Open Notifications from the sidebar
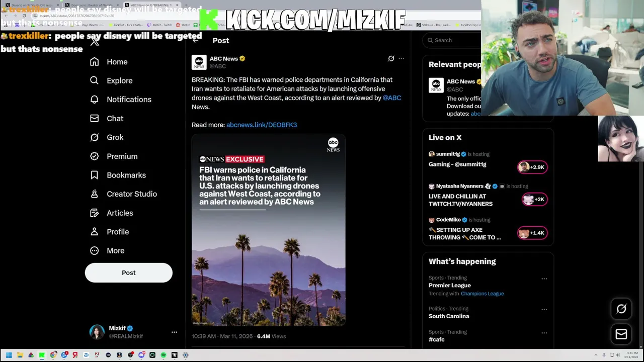This screenshot has width=644, height=362. [x=120, y=100]
